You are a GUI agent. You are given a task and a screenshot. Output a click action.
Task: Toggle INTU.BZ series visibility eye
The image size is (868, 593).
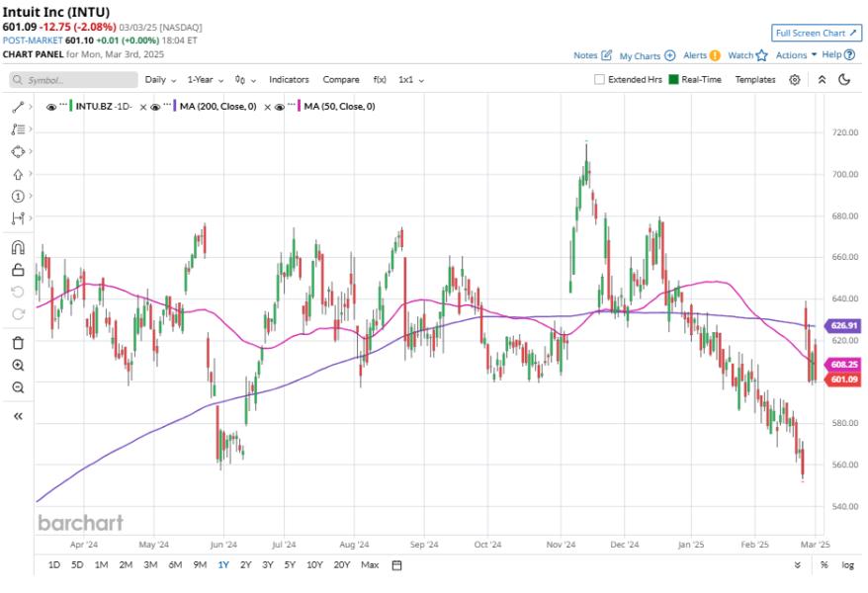[x=51, y=107]
